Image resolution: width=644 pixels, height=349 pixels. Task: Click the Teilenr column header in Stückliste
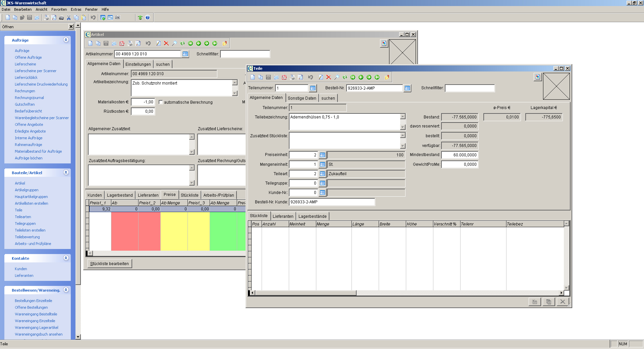click(x=483, y=224)
